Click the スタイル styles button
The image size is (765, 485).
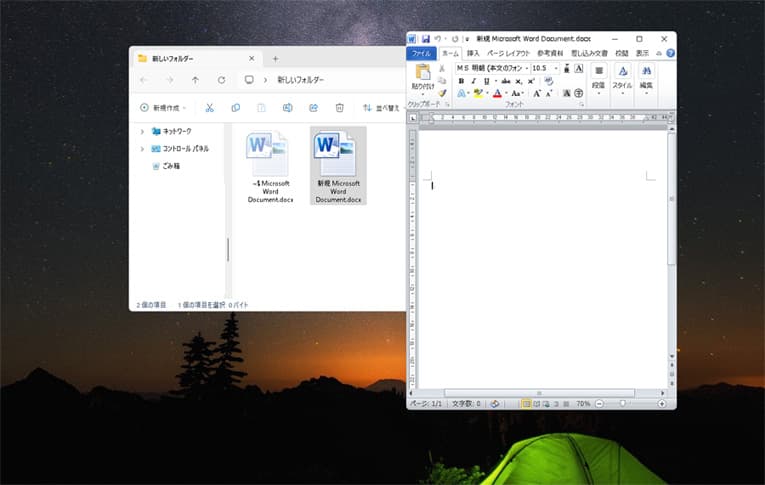click(x=622, y=77)
